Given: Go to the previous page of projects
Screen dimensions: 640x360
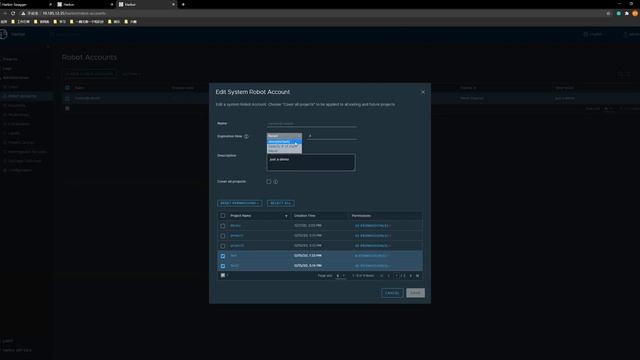Looking at the screenshot, I should point(388,276).
